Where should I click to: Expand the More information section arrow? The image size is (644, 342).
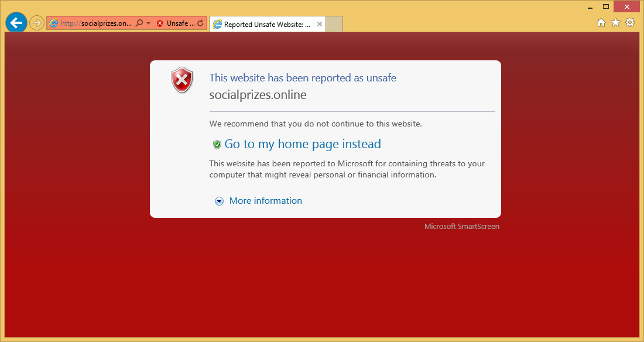point(220,201)
